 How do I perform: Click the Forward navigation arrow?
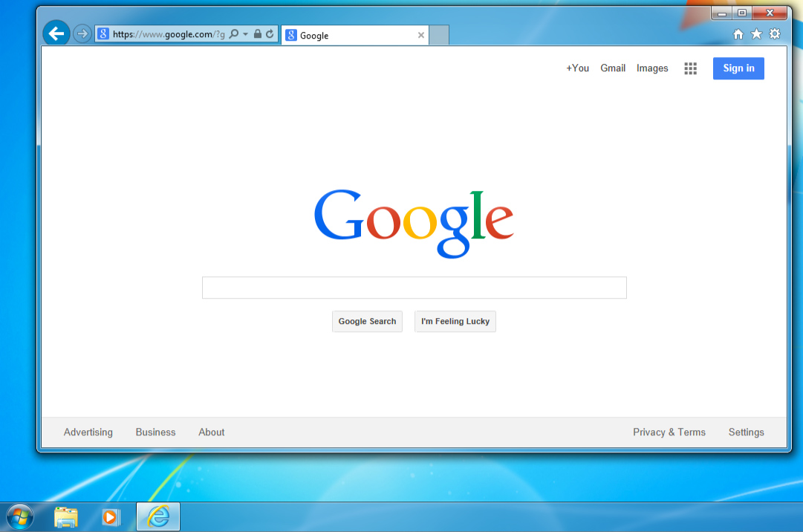pos(82,34)
